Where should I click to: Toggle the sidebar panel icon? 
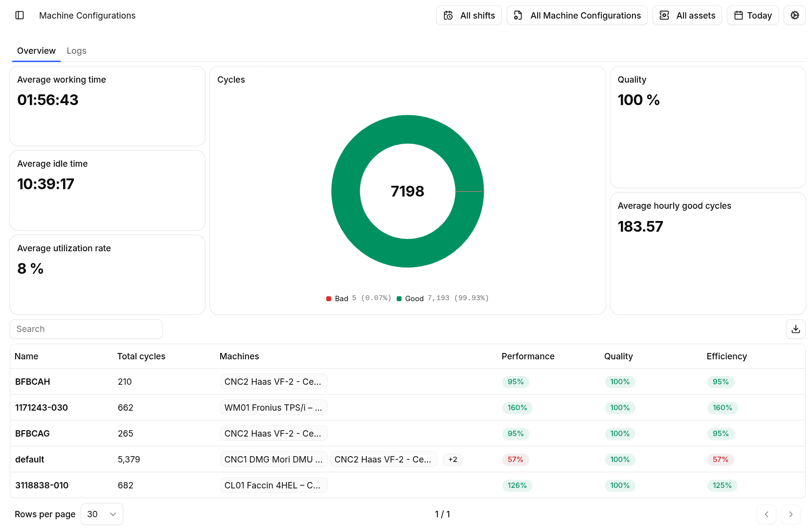point(20,15)
